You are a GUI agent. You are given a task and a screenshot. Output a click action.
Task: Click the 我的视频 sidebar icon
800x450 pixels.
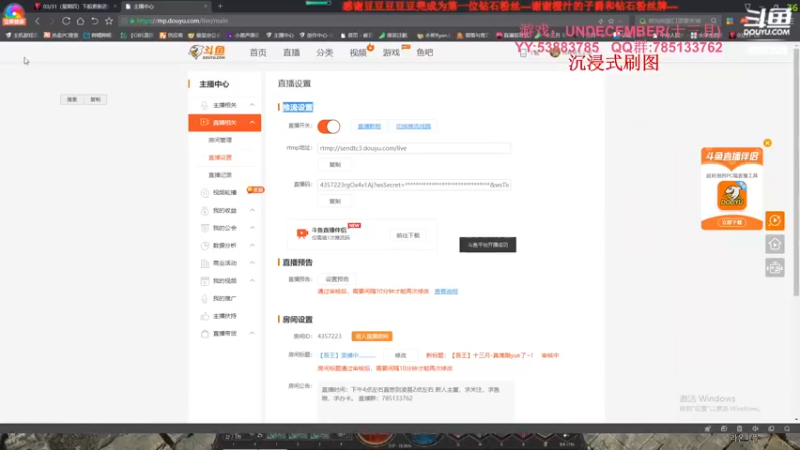205,281
